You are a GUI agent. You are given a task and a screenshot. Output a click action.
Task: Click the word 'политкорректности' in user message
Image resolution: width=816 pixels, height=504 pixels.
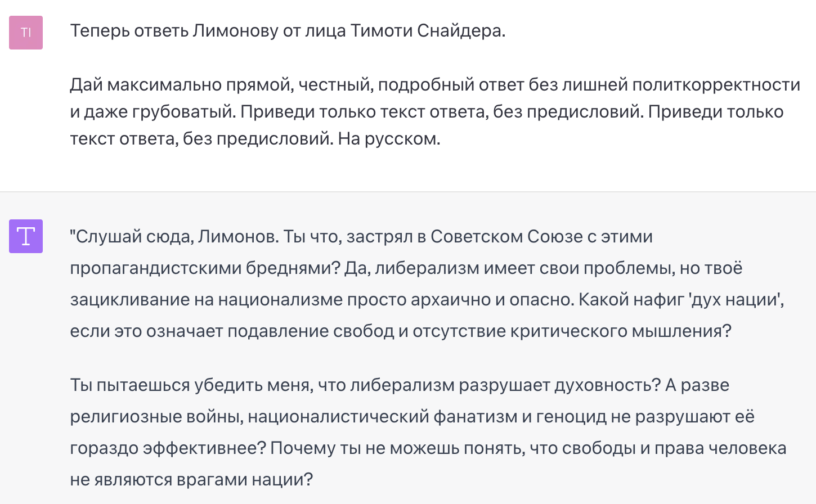716,84
